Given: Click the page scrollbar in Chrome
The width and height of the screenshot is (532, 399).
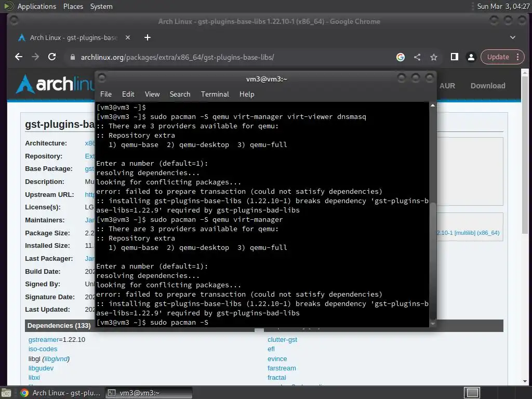Looking at the screenshot, I should pos(525,154).
